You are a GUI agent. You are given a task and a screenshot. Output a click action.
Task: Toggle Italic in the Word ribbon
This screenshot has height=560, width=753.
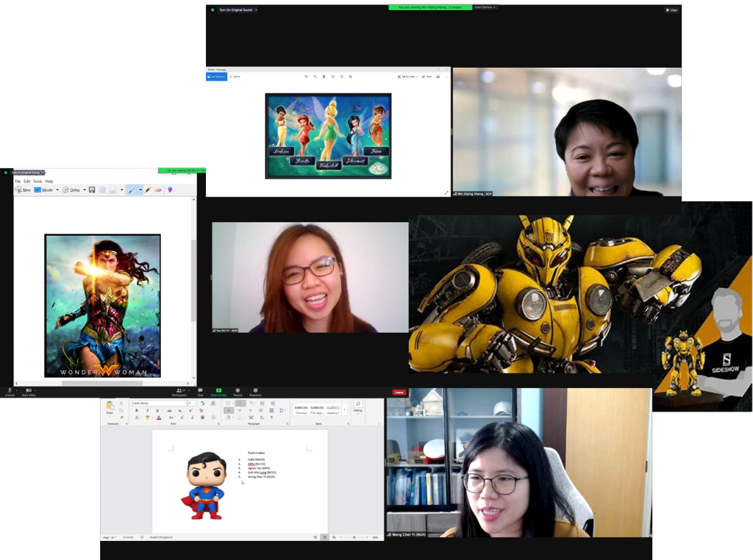[147, 411]
